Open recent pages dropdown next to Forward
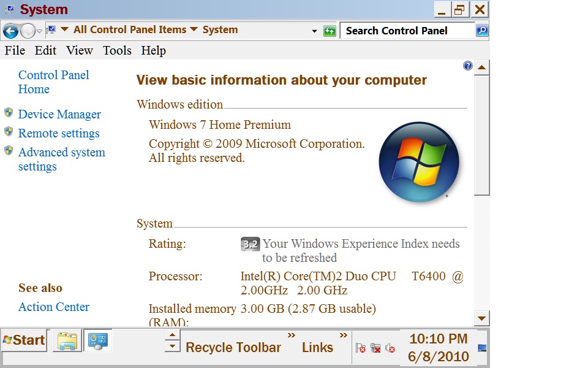588x368 pixels. (39, 31)
